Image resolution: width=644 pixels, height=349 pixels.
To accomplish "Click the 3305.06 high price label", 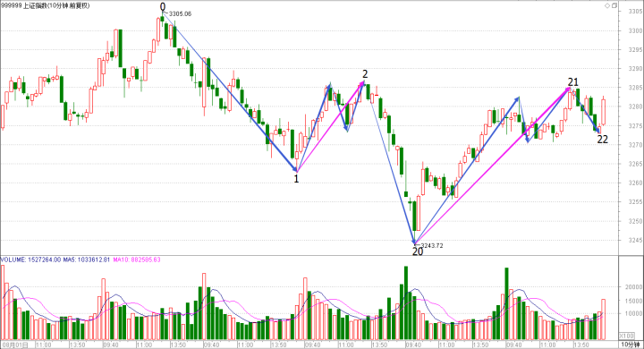I will tap(180, 14).
